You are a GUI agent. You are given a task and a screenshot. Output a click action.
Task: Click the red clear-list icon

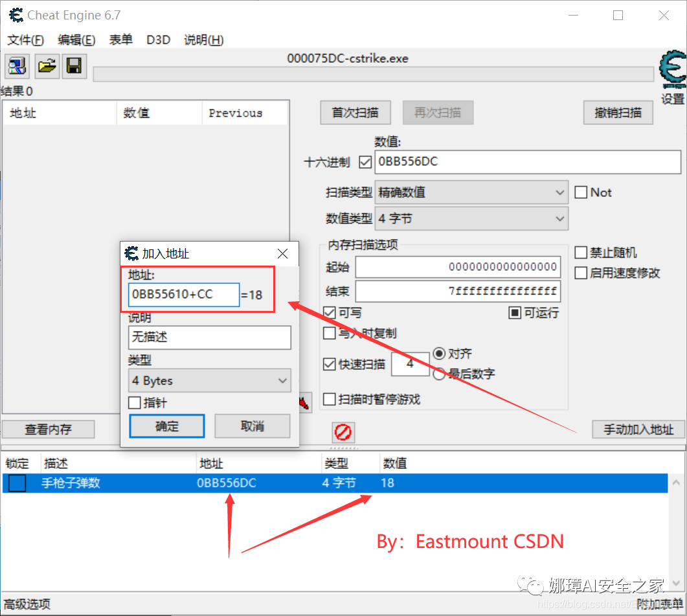343,432
